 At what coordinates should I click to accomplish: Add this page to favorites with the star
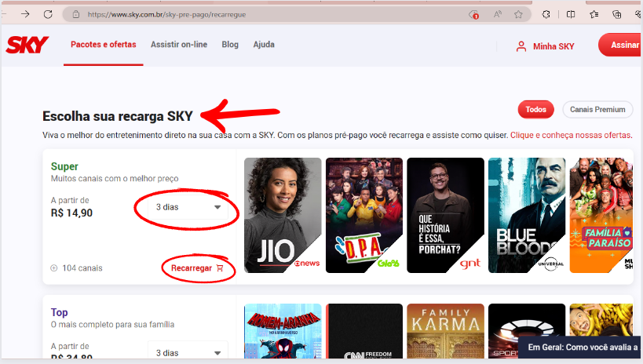click(518, 14)
